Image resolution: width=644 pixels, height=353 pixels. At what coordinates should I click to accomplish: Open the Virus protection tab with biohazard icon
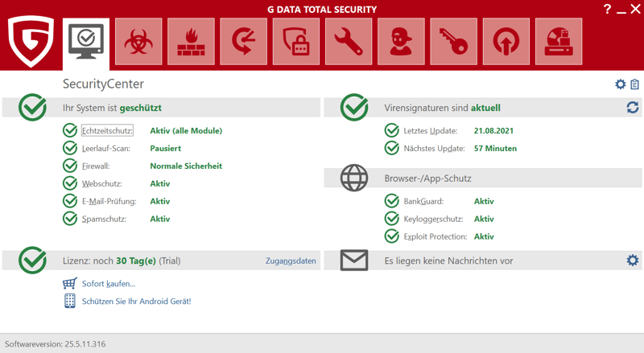pos(138,41)
